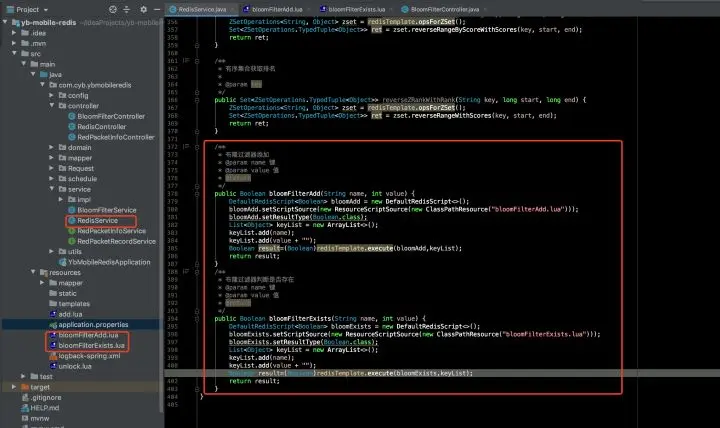Fold the bloomFilterExists method at line 394

[197, 319]
